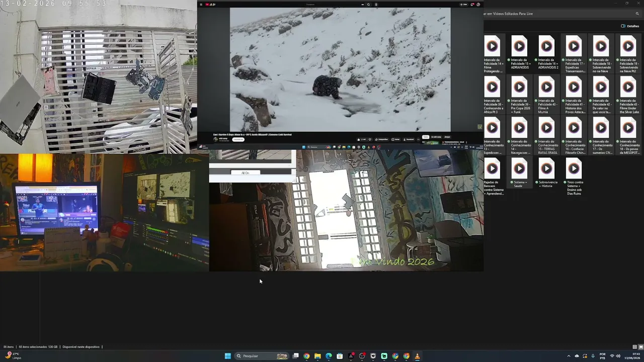
Task: Select Intervalo do Conhecimento 13 - Expedicoes
Action: click(x=494, y=136)
